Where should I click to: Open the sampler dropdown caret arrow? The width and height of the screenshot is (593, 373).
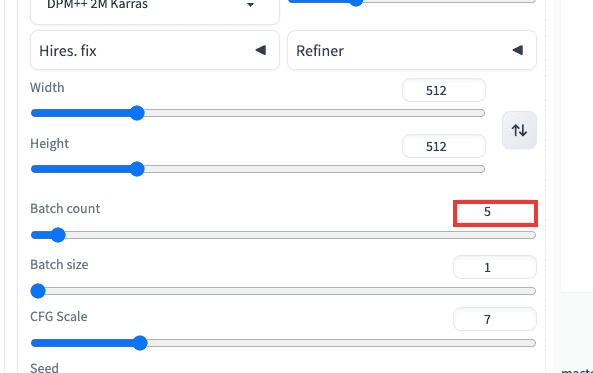coord(250,5)
